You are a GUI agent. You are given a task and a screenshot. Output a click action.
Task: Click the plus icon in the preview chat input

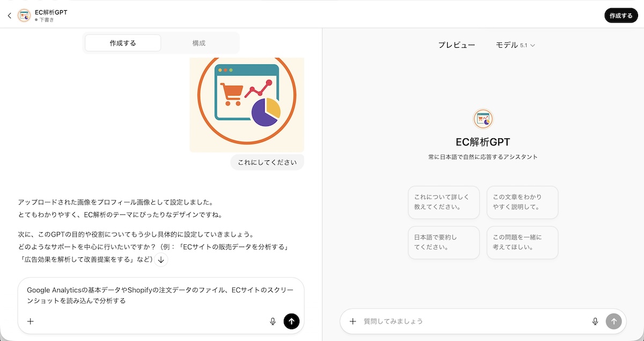coord(353,321)
